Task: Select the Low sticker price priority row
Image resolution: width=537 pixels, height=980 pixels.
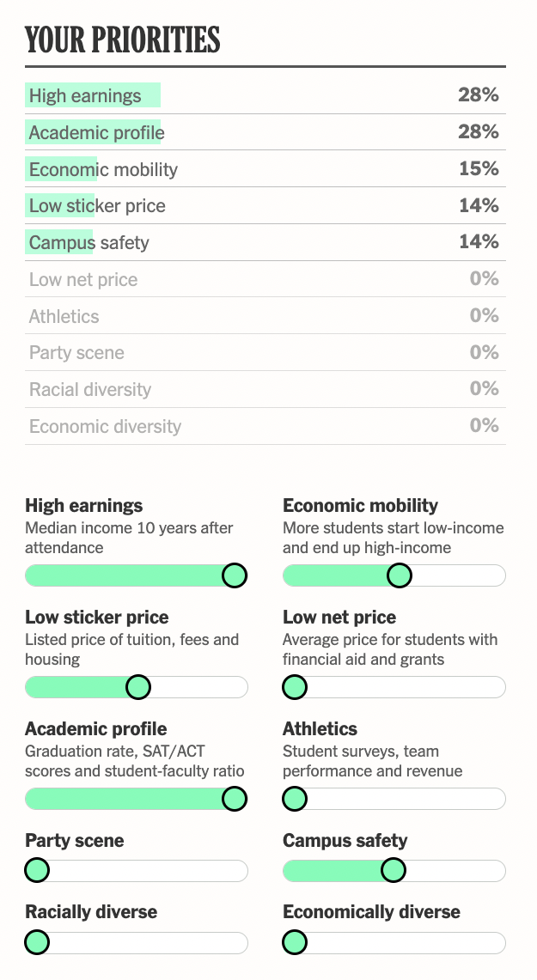Action: [x=265, y=206]
